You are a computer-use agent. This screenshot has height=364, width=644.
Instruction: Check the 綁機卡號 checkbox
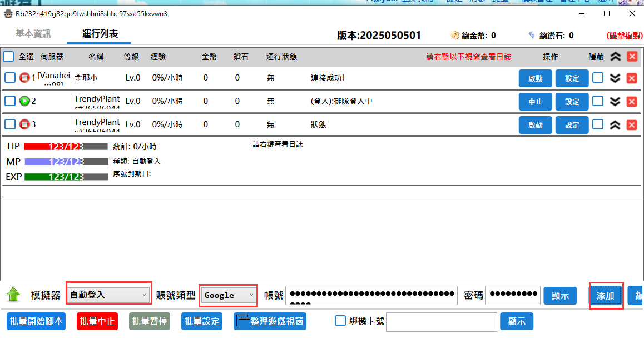click(340, 321)
